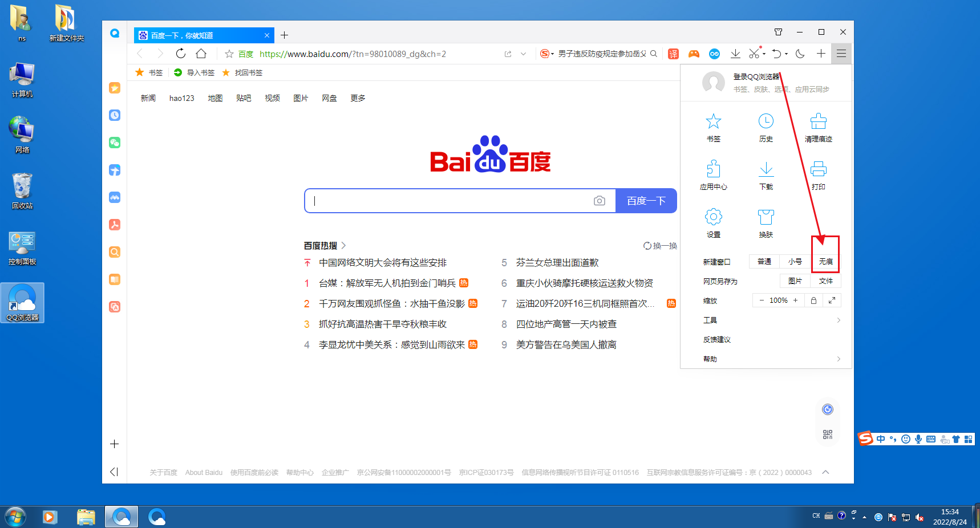Expand the 帮助 help submenu

839,359
